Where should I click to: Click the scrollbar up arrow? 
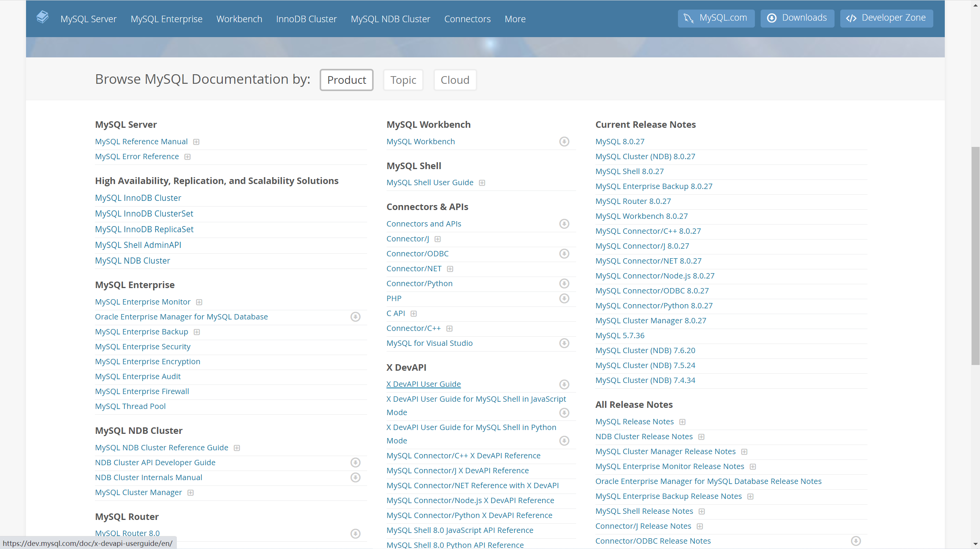pyautogui.click(x=975, y=5)
